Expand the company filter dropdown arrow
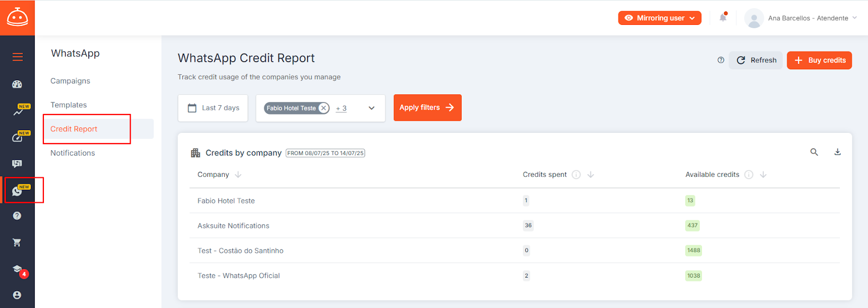 [x=372, y=108]
